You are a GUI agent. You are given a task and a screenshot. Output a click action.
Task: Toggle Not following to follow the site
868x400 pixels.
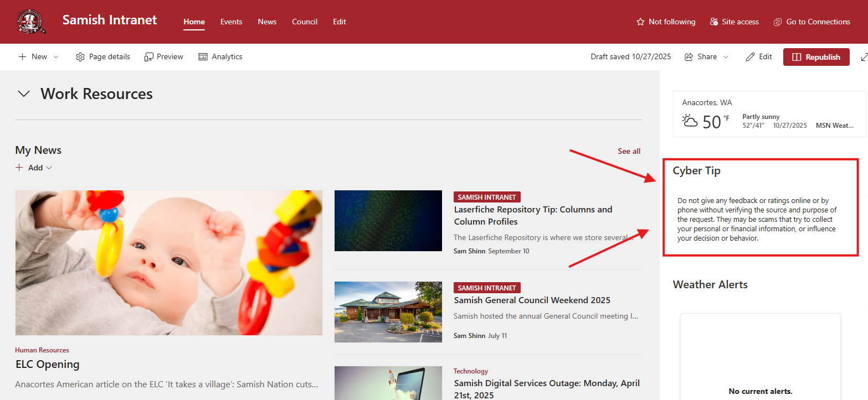click(665, 22)
